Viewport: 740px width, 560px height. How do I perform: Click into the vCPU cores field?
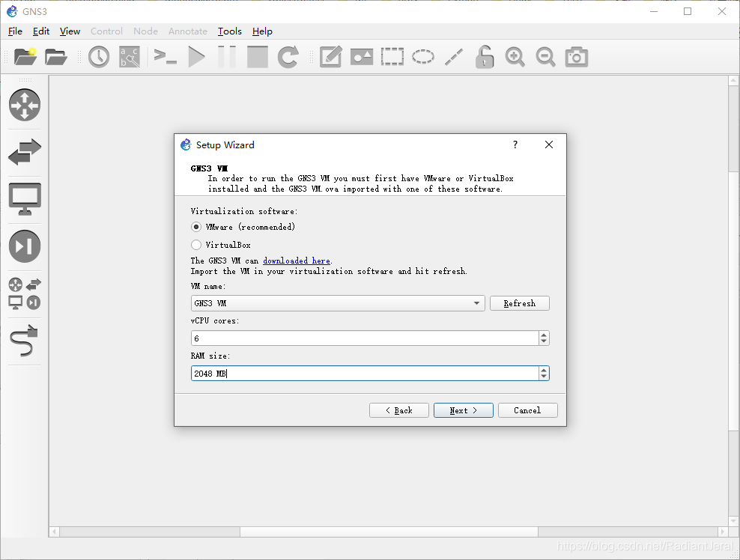coord(365,338)
